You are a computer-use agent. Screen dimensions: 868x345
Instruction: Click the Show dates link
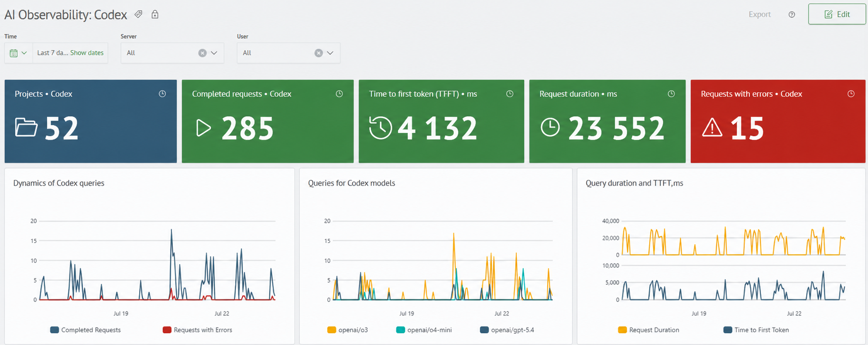87,53
